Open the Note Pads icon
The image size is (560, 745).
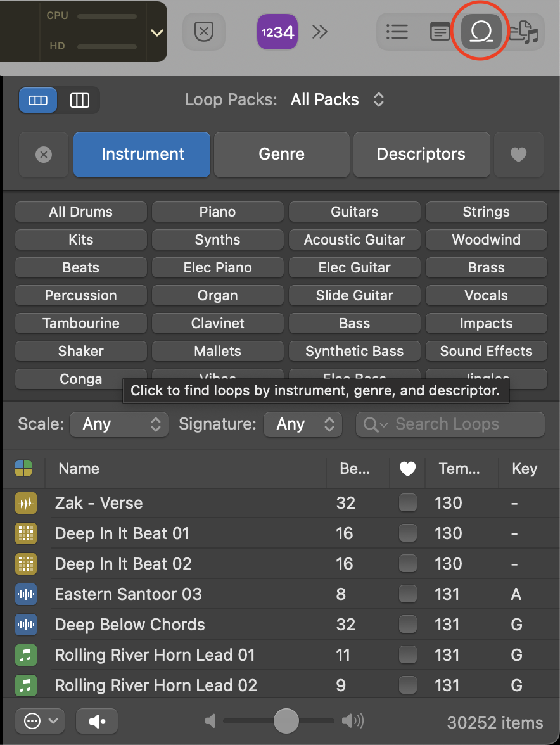pos(440,31)
